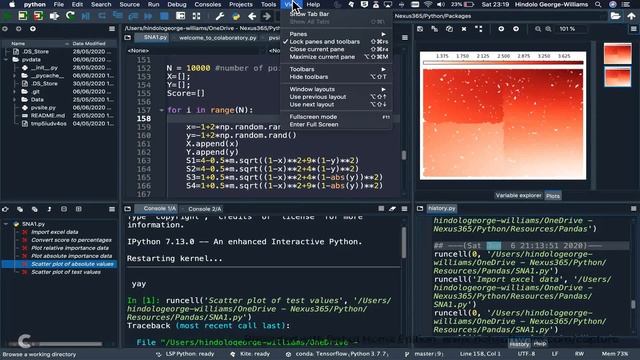
Task: Click the next plot arrow icon
Action: coord(516,29)
